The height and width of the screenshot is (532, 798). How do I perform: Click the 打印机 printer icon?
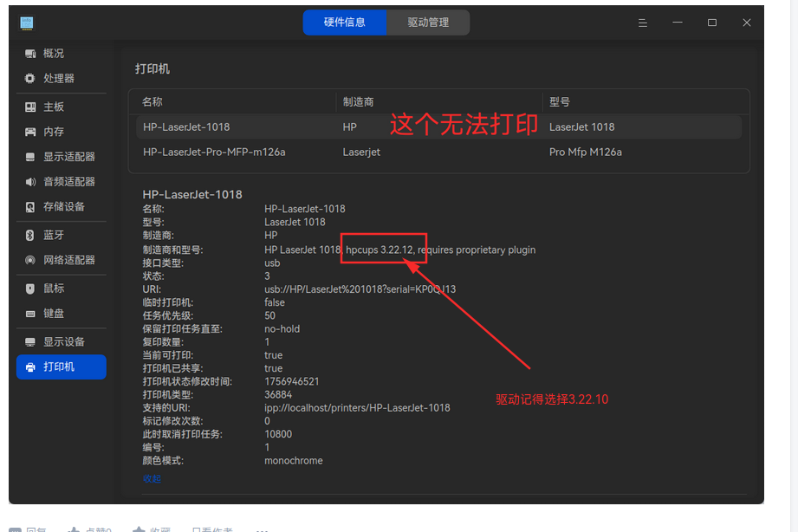[x=30, y=367]
